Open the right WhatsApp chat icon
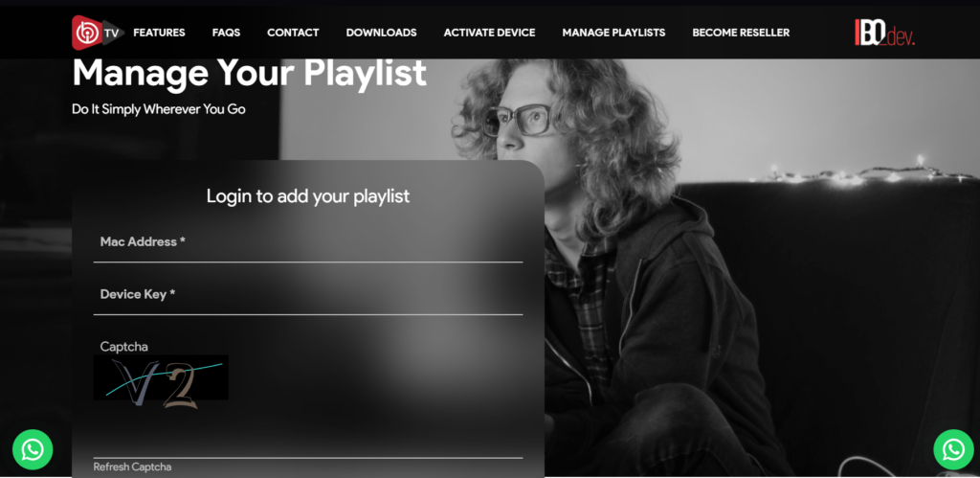 [953, 449]
